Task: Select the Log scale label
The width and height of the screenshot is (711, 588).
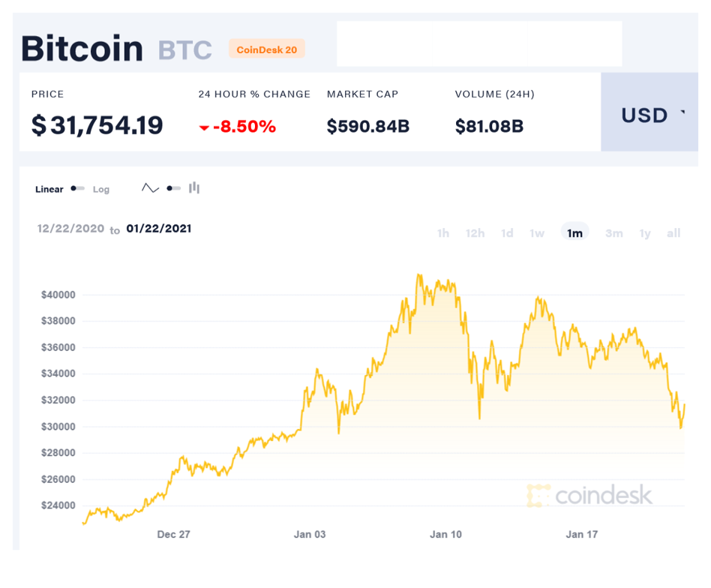Action: 101,190
